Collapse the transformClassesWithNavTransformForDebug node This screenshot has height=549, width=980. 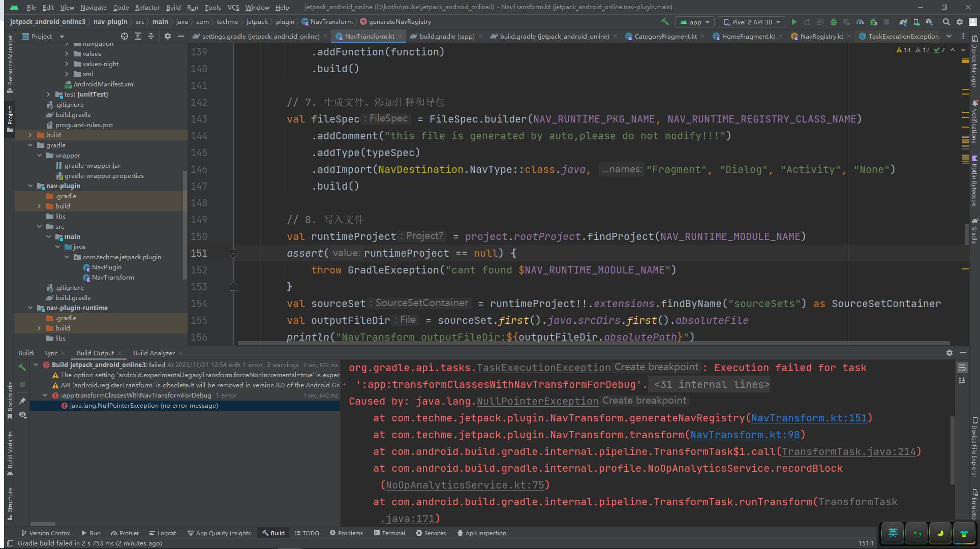coord(45,395)
